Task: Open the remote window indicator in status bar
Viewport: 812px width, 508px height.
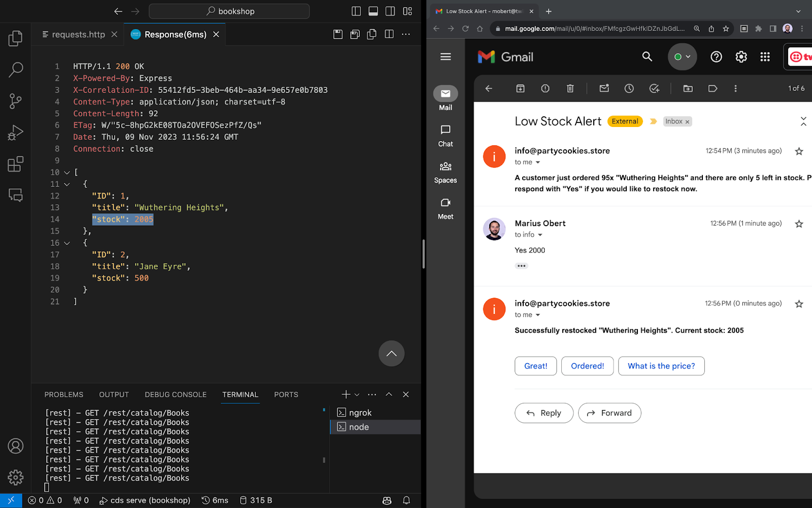Action: pyautogui.click(x=11, y=500)
